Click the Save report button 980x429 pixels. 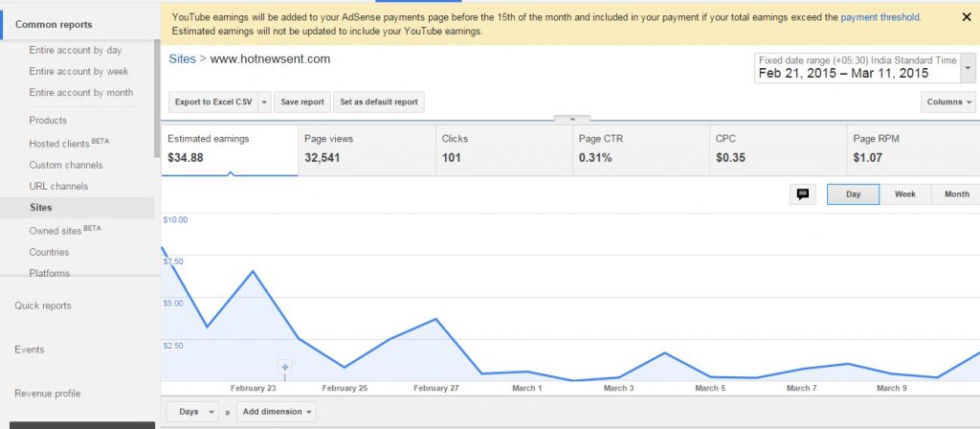pos(301,102)
